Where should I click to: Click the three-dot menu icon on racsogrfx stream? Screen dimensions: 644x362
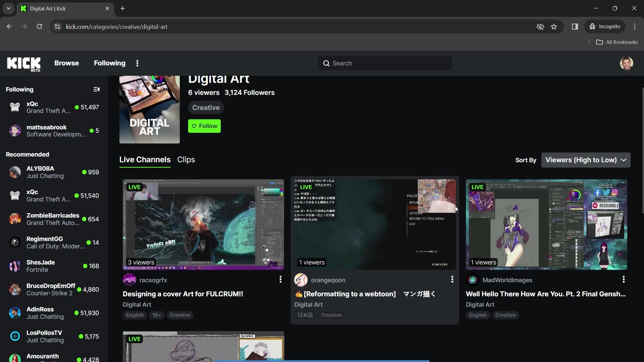[280, 279]
